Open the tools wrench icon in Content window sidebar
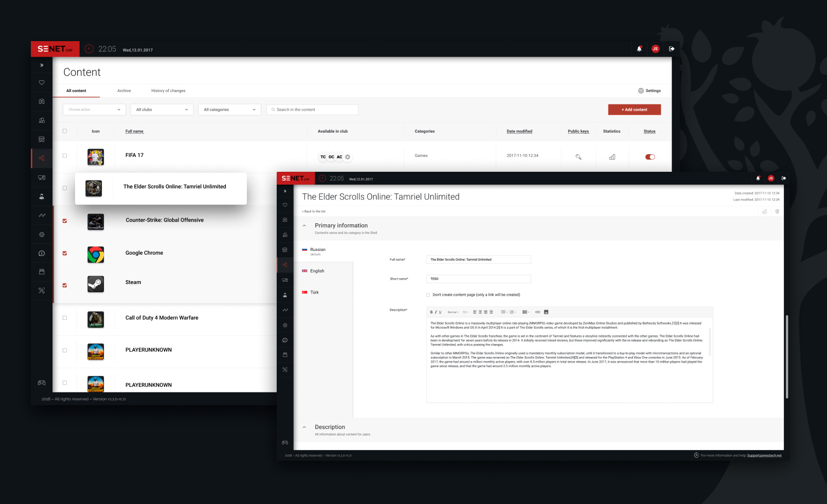The height and width of the screenshot is (504, 827). click(x=42, y=291)
